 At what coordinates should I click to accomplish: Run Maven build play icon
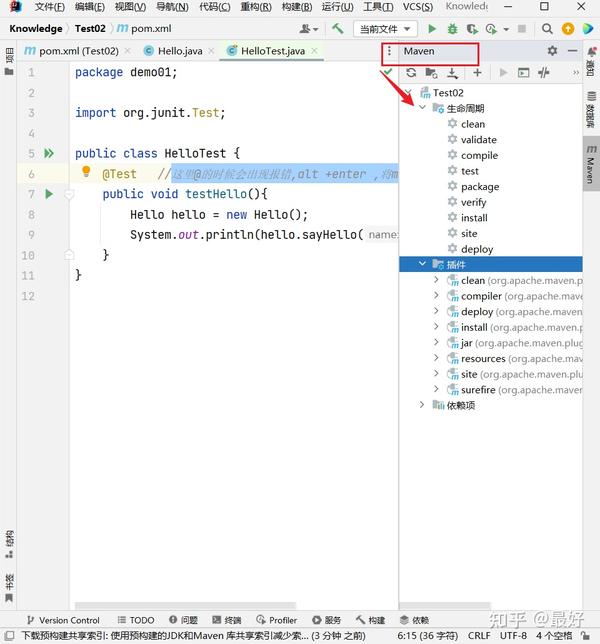click(x=503, y=73)
